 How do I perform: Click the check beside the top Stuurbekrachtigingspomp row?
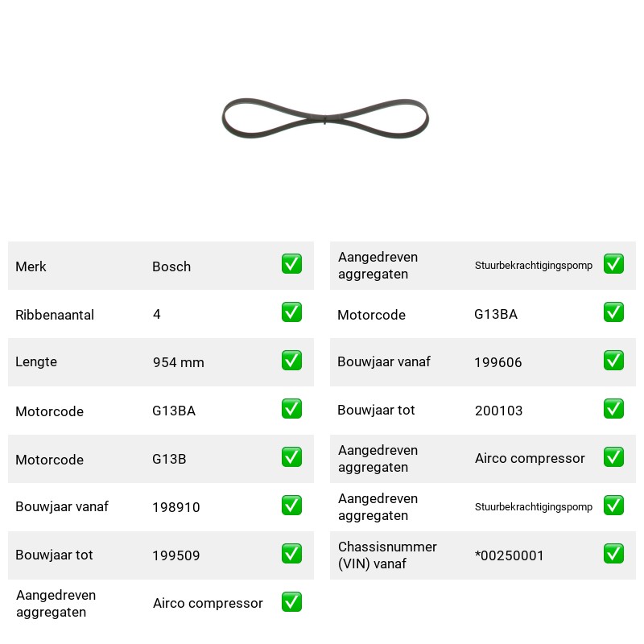pos(613,264)
